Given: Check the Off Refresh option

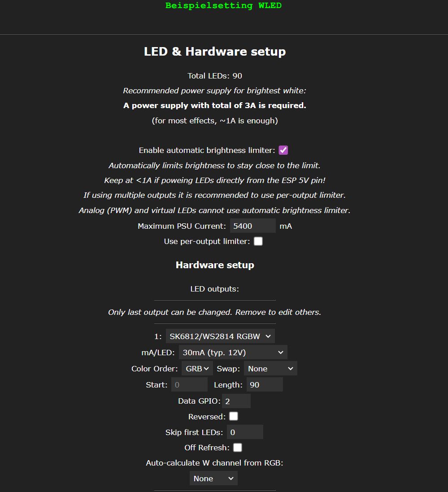Looking at the screenshot, I should click(237, 448).
